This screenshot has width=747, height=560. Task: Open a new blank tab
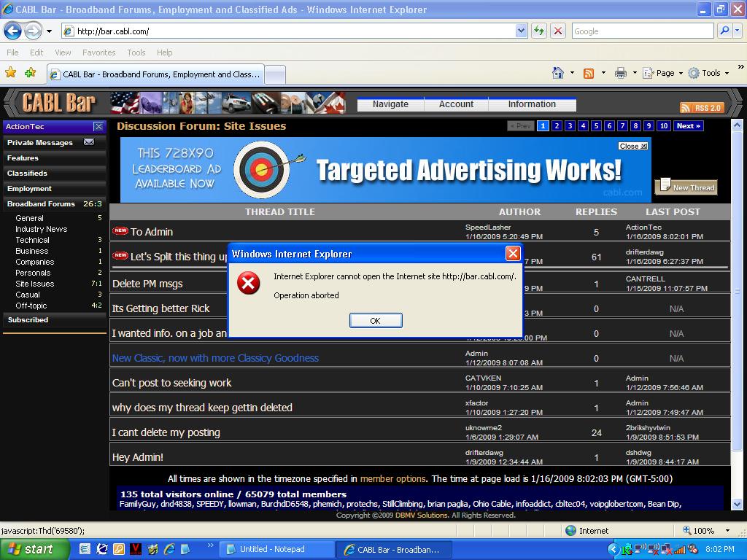coord(275,75)
